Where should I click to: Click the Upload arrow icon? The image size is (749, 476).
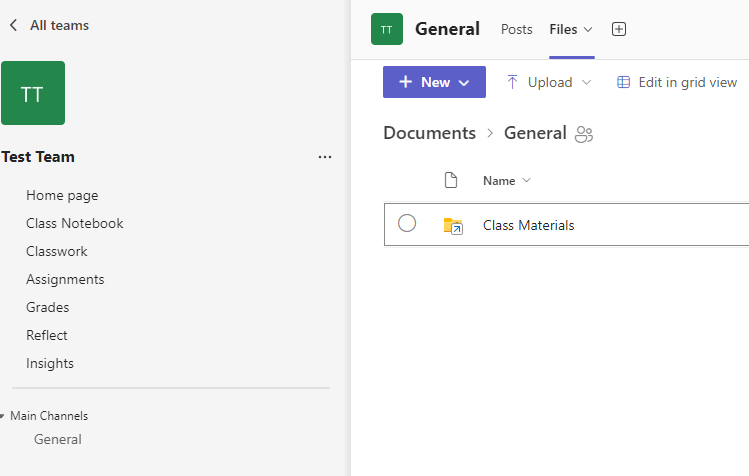(512, 82)
